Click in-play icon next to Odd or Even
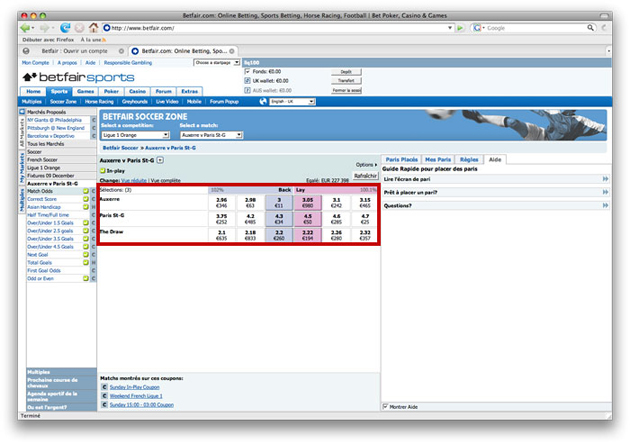This screenshot has width=630, height=444. (86, 278)
